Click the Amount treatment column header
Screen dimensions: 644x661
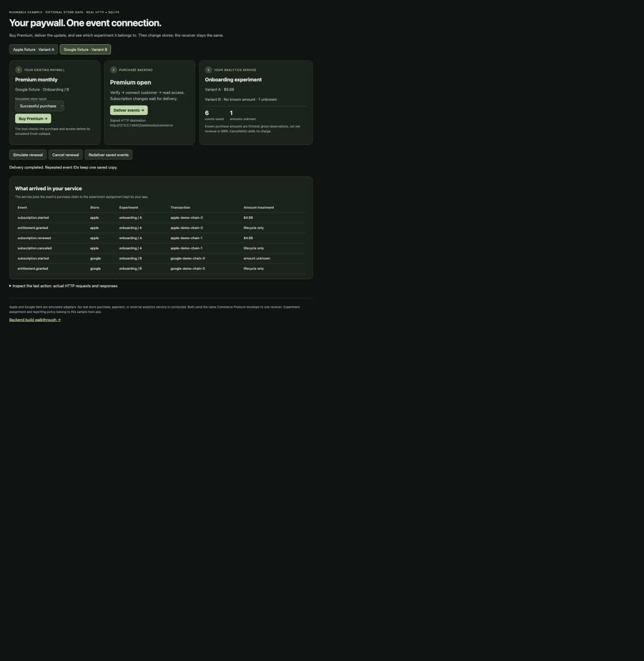tap(259, 208)
